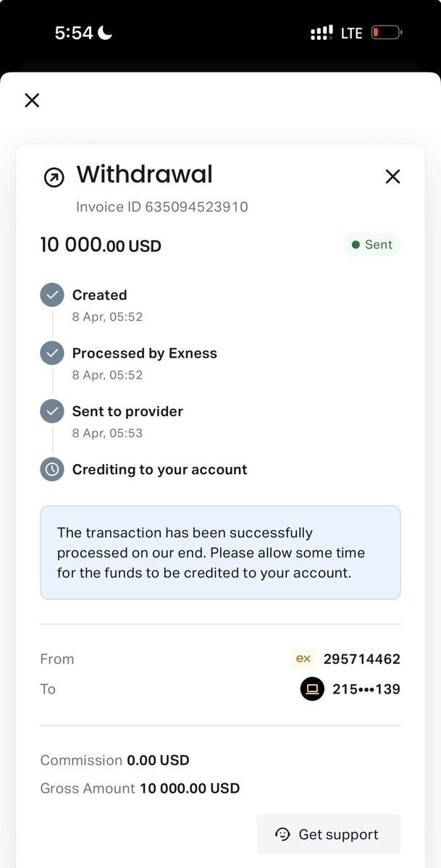The height and width of the screenshot is (868, 441).
Task: Tap the Sent to provider checkmark
Action: click(x=51, y=411)
